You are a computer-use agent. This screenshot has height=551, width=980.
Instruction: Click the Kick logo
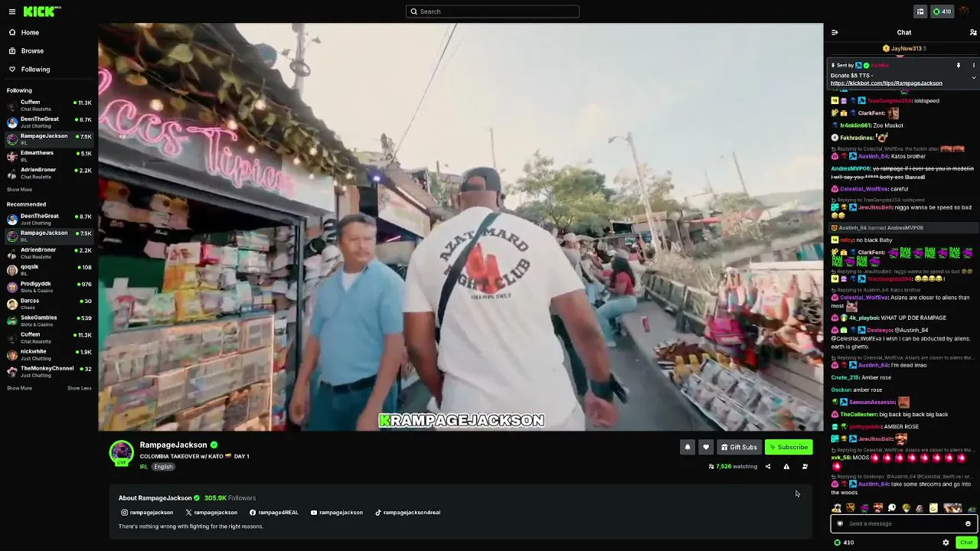(x=42, y=11)
